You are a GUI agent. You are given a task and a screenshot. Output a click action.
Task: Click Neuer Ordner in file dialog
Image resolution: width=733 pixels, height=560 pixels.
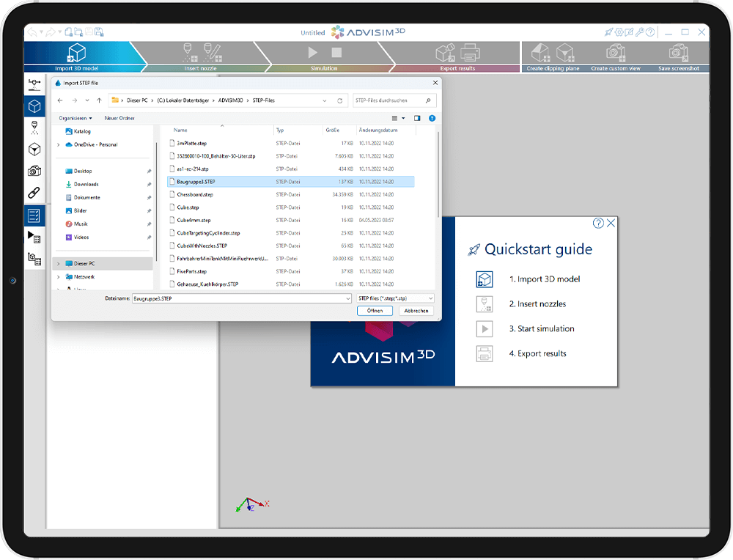119,118
